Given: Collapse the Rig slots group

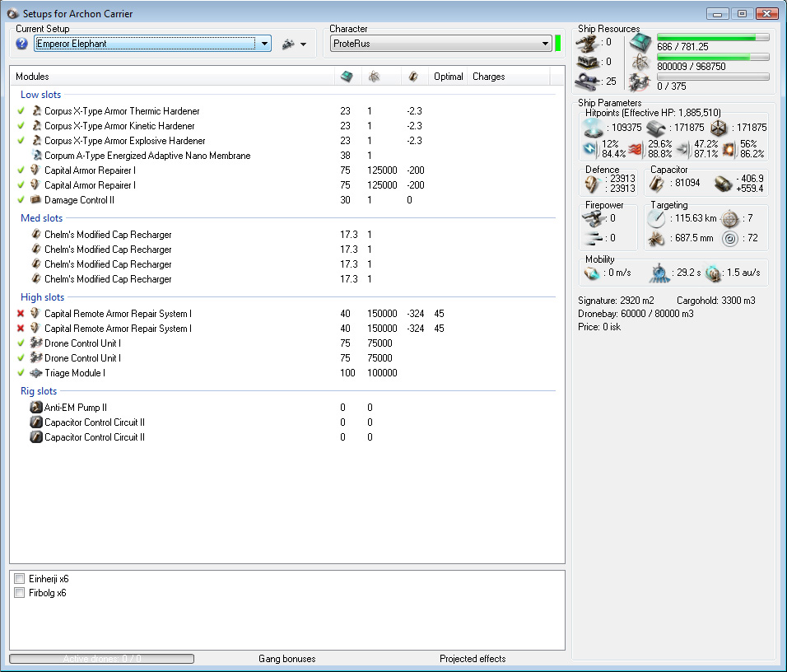Looking at the screenshot, I should click(39, 390).
